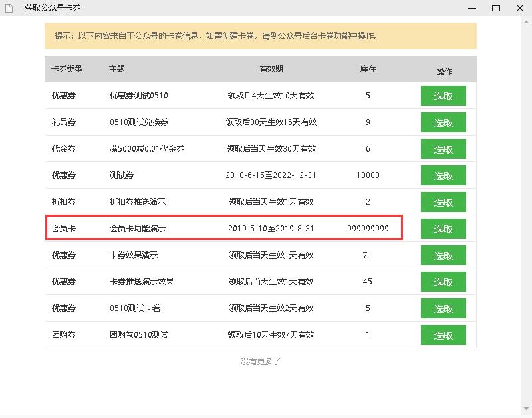This screenshot has width=532, height=418.
Task: Click the 主题 column header
Action: 117,69
